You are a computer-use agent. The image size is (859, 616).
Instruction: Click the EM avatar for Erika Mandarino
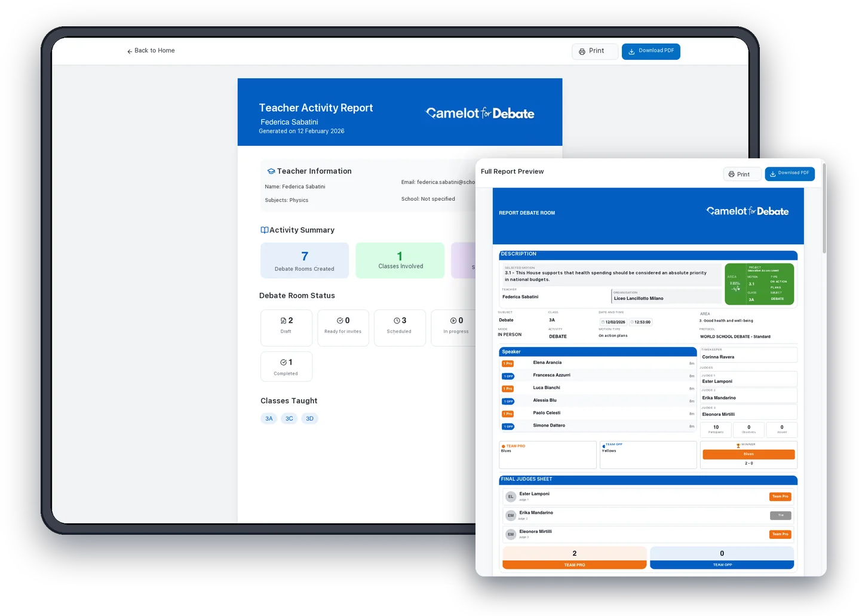point(511,516)
